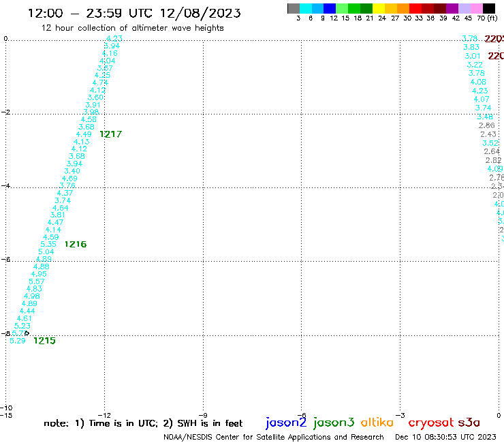504x443 pixels.
Task: Click the jason3 satellite label
Action: [x=334, y=423]
